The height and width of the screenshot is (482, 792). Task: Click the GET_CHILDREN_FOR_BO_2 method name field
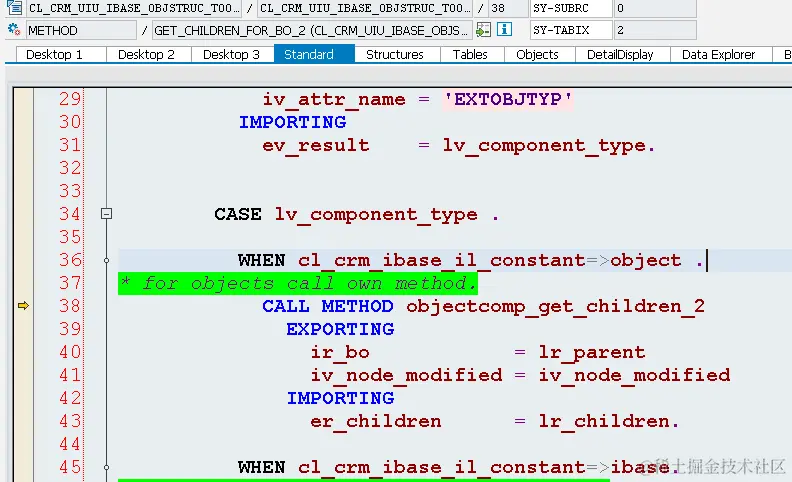point(313,30)
